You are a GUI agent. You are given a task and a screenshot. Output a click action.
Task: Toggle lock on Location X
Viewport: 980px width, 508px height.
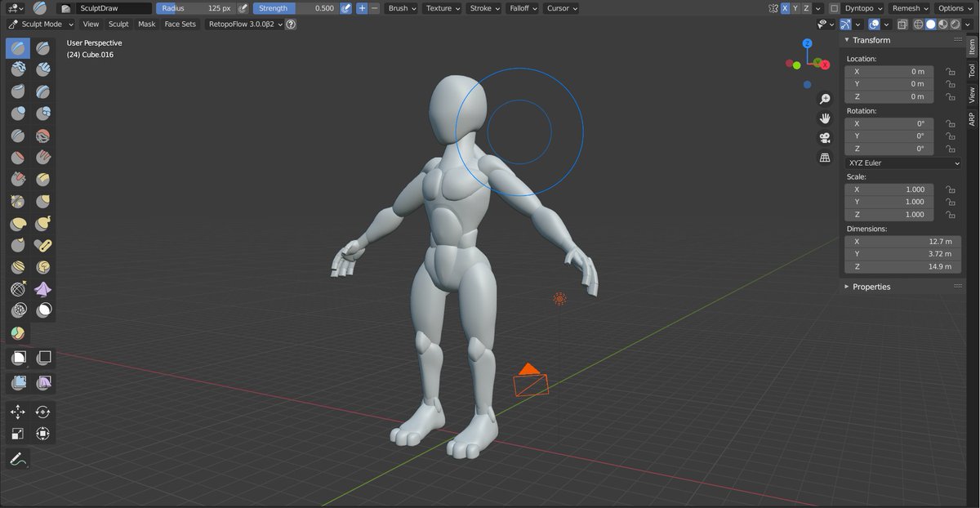coord(951,72)
